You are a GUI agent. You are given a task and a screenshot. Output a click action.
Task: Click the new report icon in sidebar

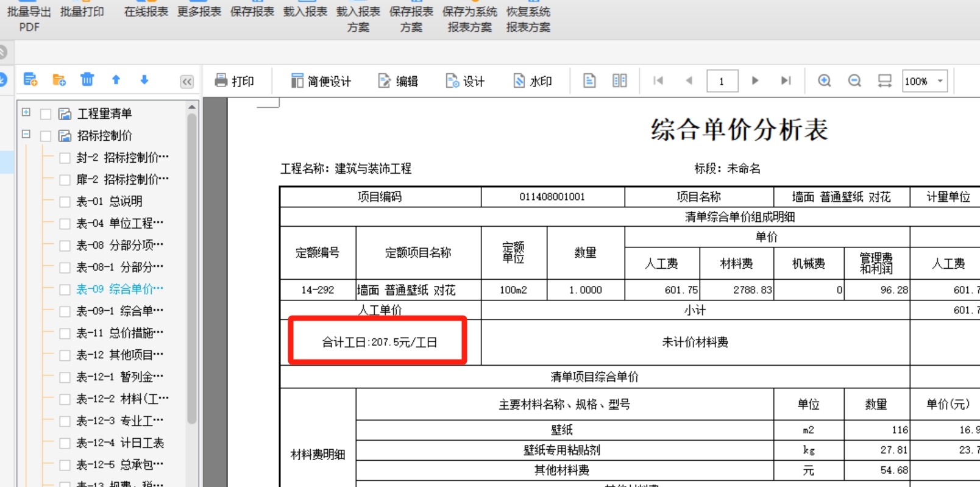coord(30,79)
